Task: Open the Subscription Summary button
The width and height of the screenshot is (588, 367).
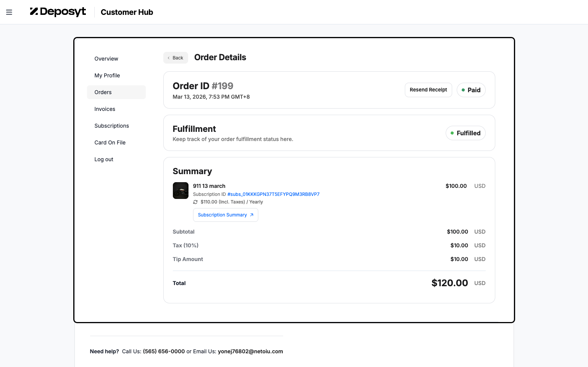Action: click(x=226, y=215)
